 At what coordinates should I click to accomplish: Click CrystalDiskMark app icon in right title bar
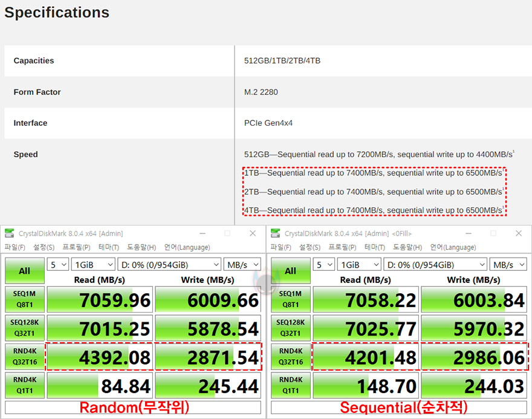(276, 233)
